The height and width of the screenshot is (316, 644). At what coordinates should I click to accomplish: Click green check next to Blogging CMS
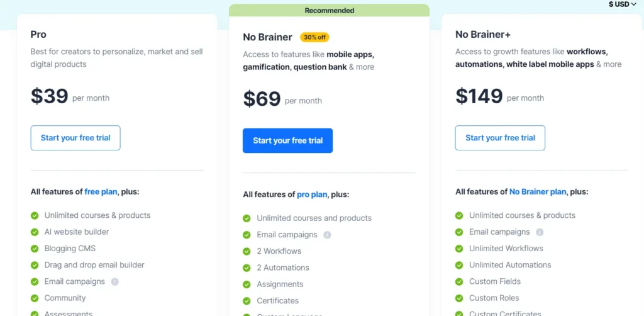tap(35, 249)
